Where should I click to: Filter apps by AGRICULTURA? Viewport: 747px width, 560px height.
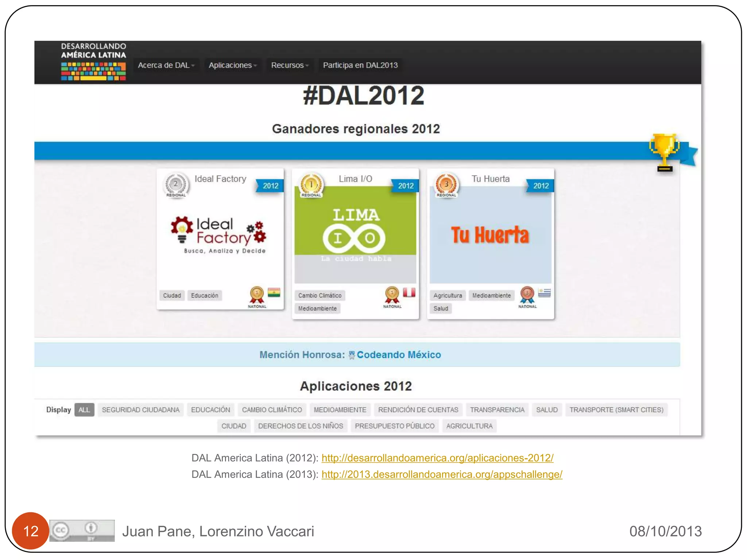(469, 426)
